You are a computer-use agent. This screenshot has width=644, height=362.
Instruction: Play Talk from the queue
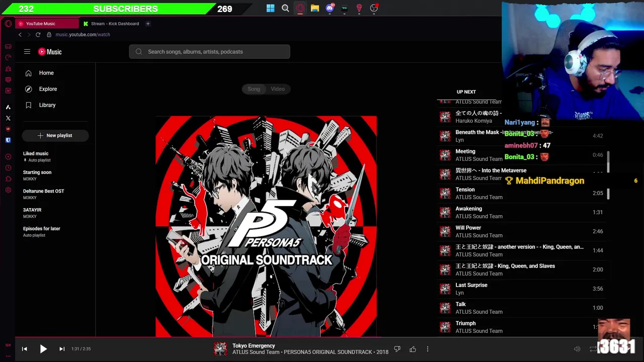[x=521, y=308]
